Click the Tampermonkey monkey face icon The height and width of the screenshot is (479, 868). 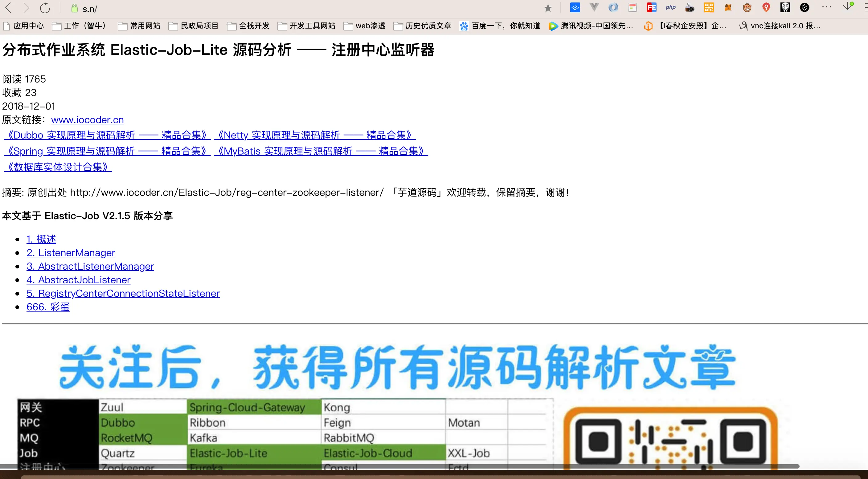[x=747, y=7]
